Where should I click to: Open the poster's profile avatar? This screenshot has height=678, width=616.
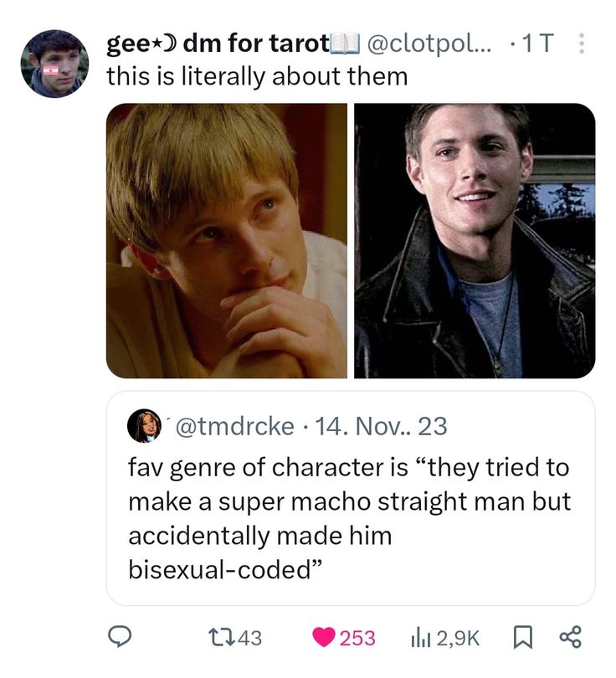[54, 64]
